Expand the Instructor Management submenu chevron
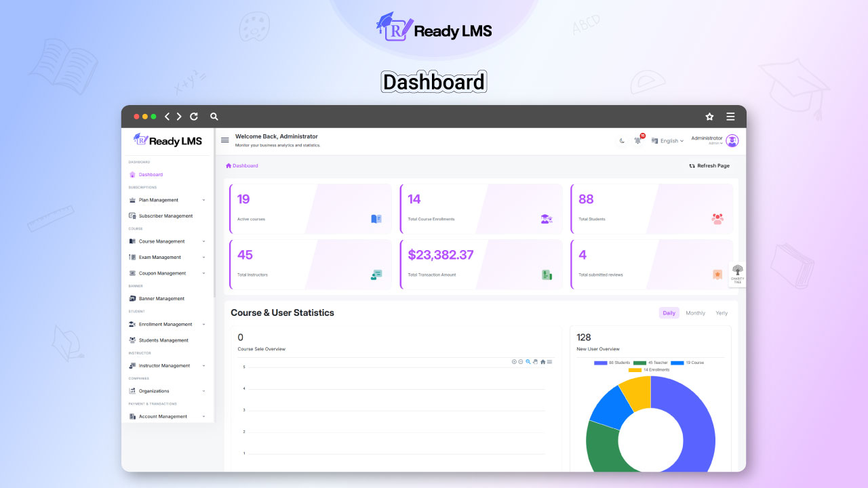 [203, 366]
